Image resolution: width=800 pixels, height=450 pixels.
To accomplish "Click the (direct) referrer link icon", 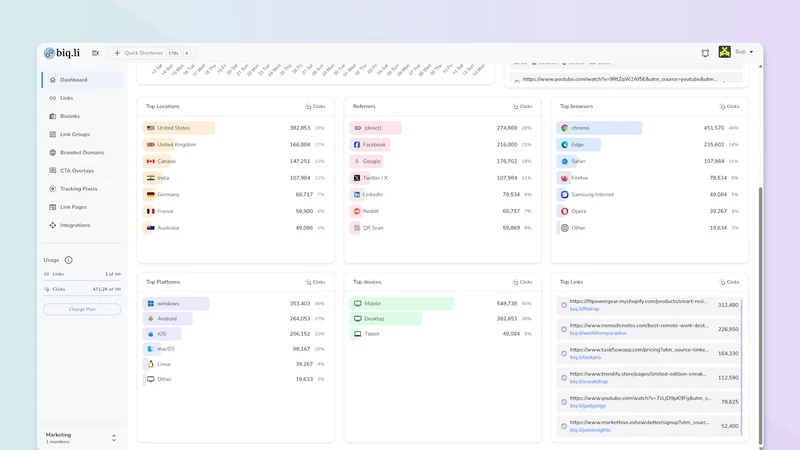I will click(357, 128).
